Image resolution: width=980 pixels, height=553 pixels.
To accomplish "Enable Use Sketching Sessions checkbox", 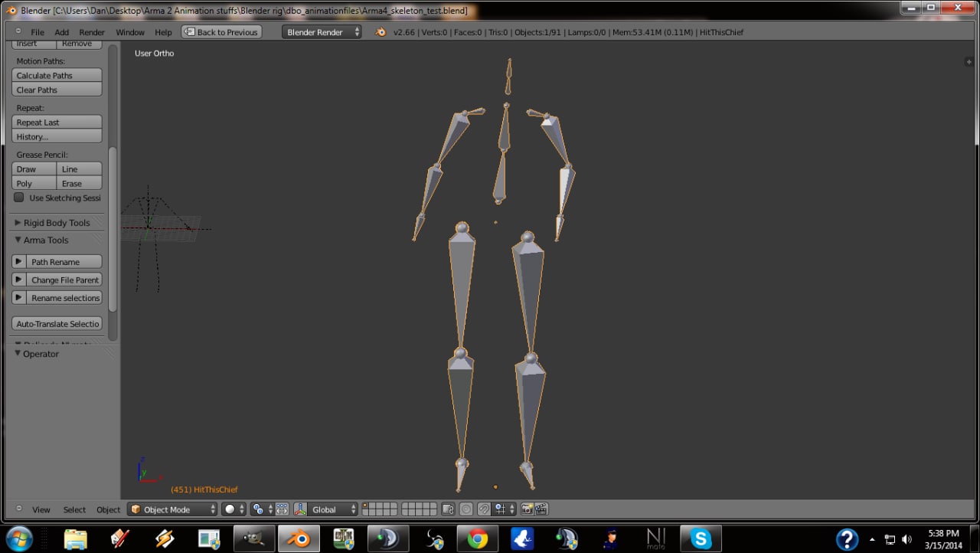I will coord(19,198).
